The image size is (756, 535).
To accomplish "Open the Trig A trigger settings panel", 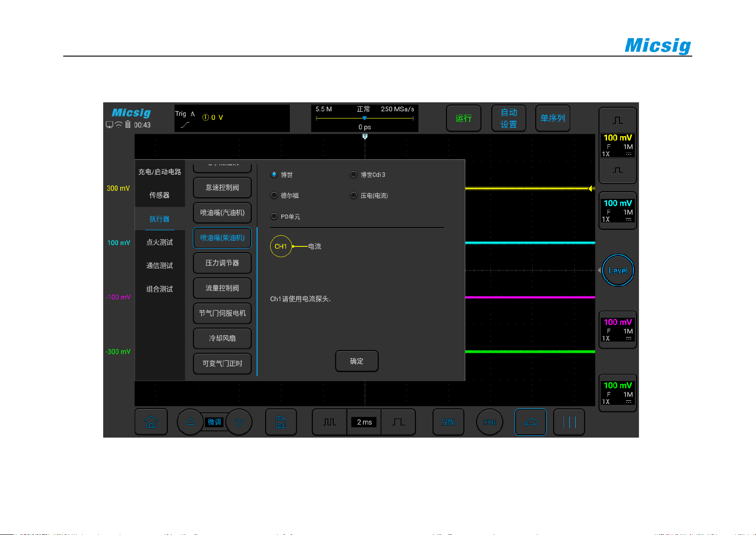I will coord(232,118).
